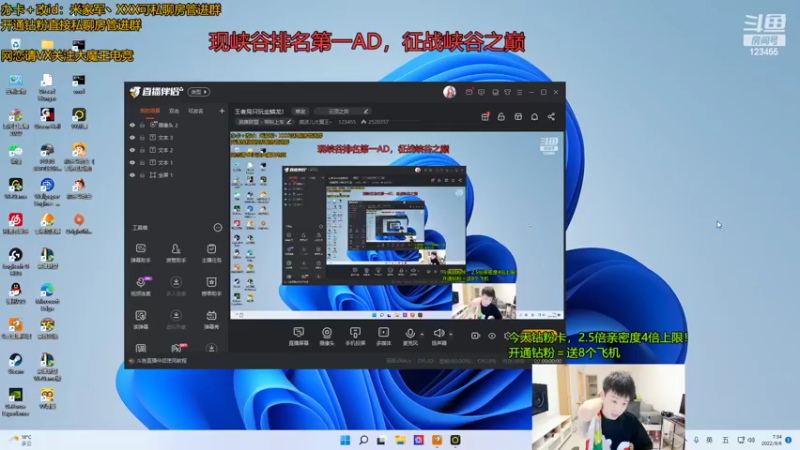Image resolution: width=800 pixels, height=450 pixels.
Task: Click the padlock icon beside the bell
Action: click(x=501, y=117)
